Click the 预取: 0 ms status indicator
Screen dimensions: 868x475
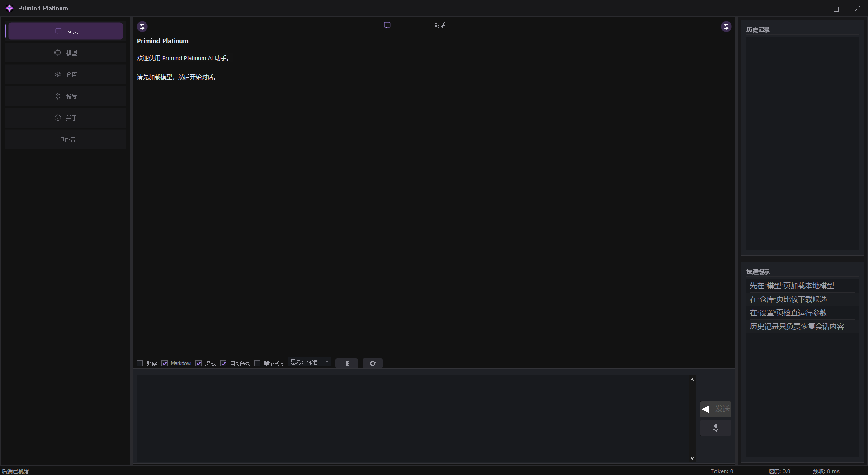coord(826,471)
